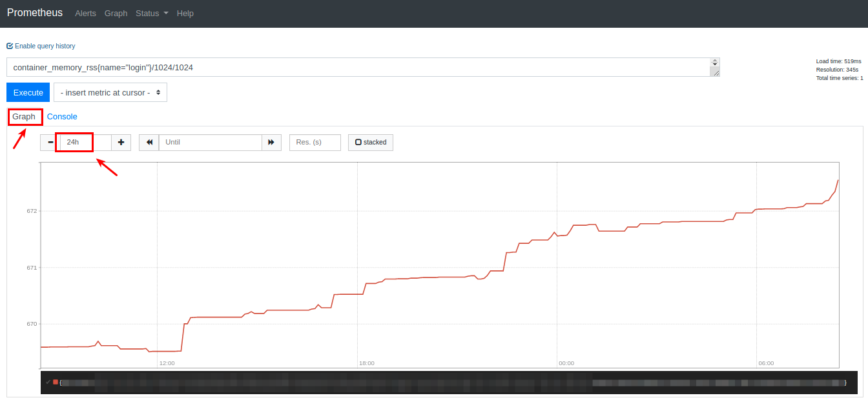Open the insert metric at cursor dropdown
Image resolution: width=868 pixels, height=400 pixels.
110,92
